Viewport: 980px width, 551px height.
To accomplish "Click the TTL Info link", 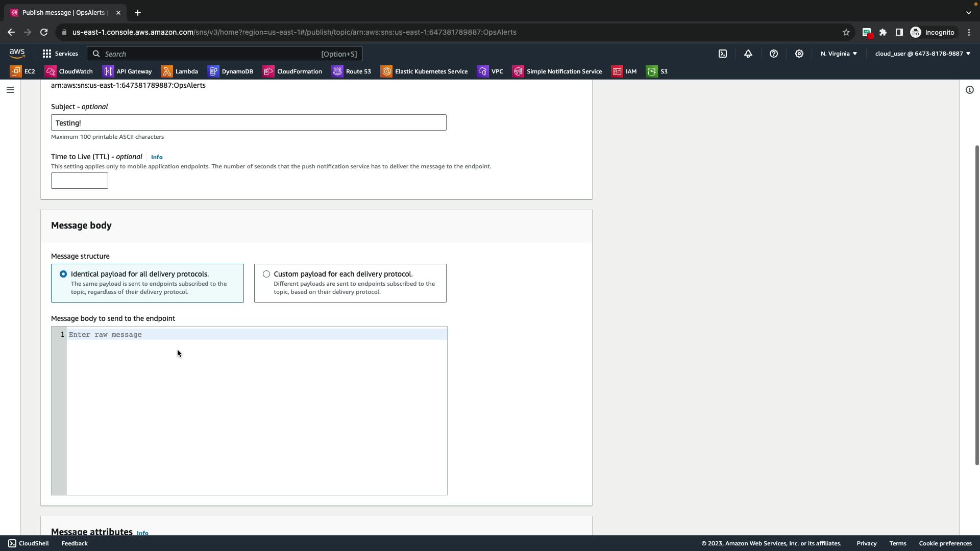I will click(157, 157).
